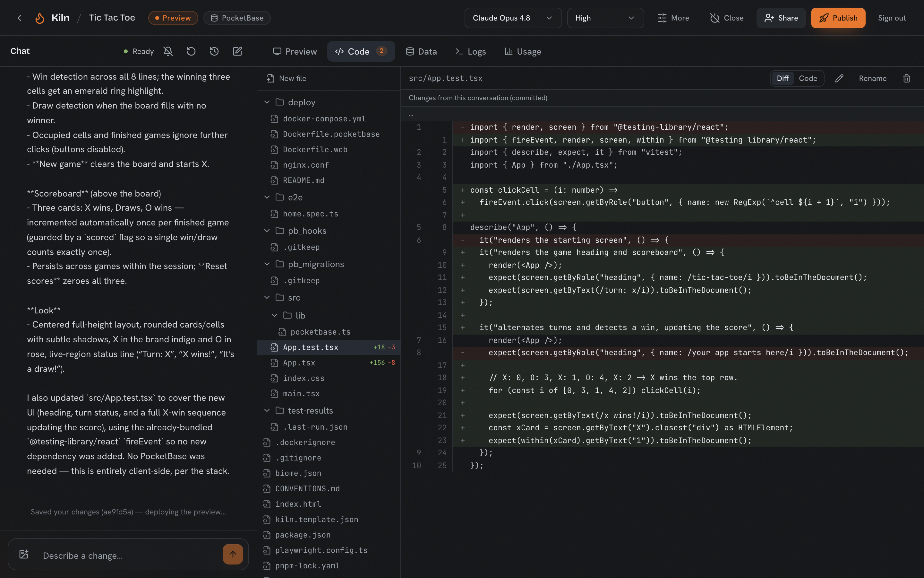The height and width of the screenshot is (578, 924).
Task: Open Dockerfile.pocketbase in file tree
Action: (331, 134)
